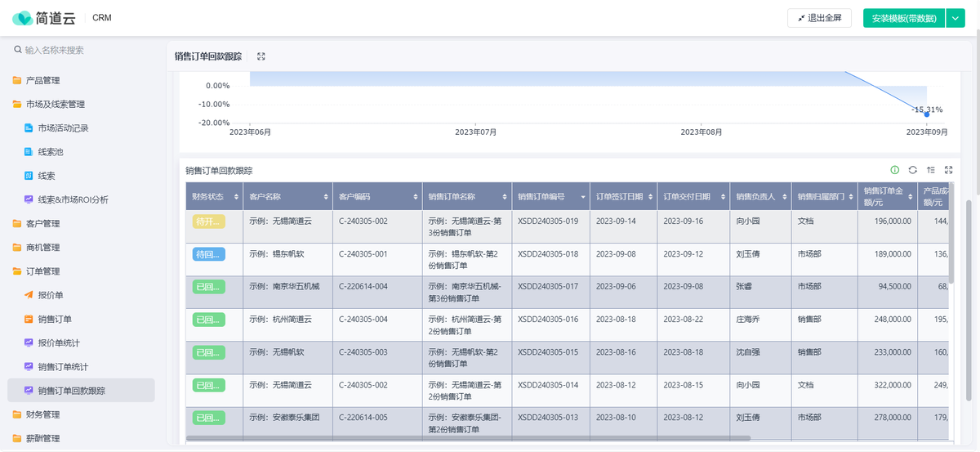This screenshot has height=452, width=980.
Task: Click the 线索&市场ROI分析 dashboard icon
Action: (29, 199)
